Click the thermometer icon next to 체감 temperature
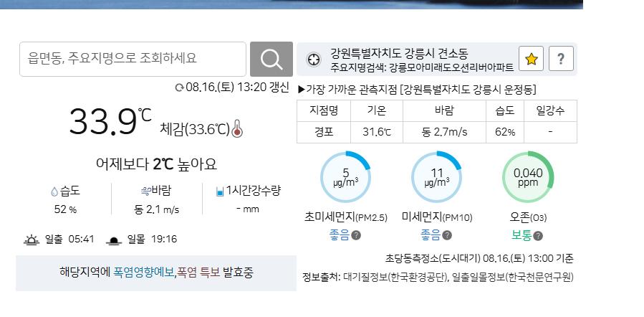The height and width of the screenshot is (317, 644). click(x=237, y=128)
